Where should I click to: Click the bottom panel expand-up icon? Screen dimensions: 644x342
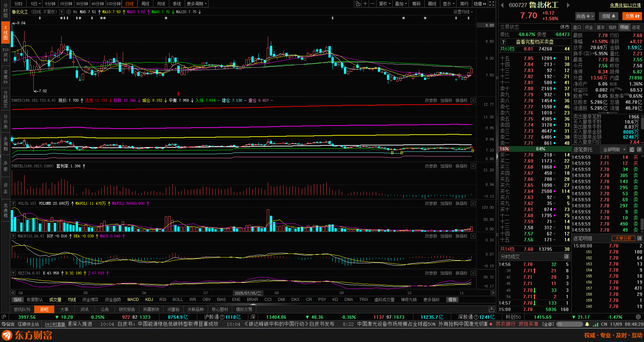pyautogui.click(x=492, y=309)
